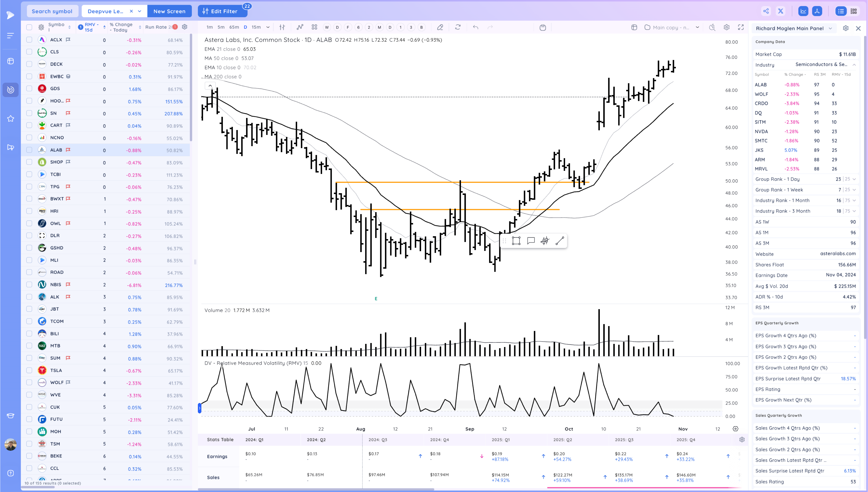Image resolution: width=868 pixels, height=492 pixels.
Task: Tick the checkbox next to NVDA-peer ALAB row
Action: (x=29, y=150)
